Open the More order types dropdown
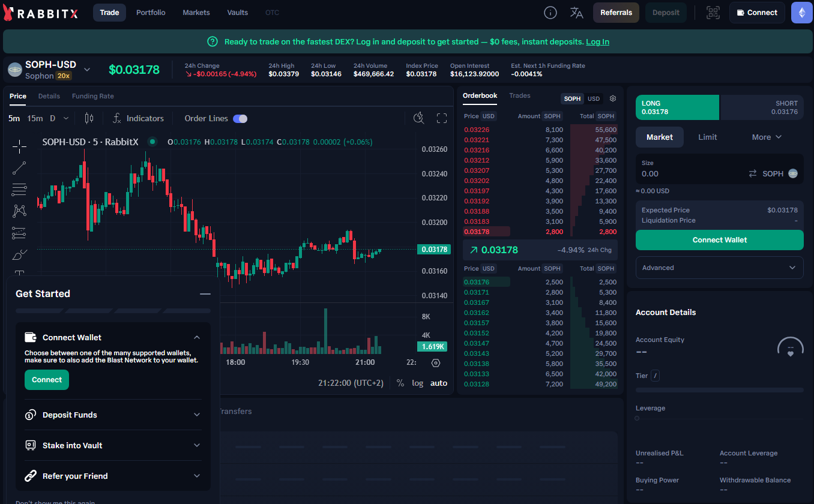Screen dimensions: 814x504 (767, 137)
